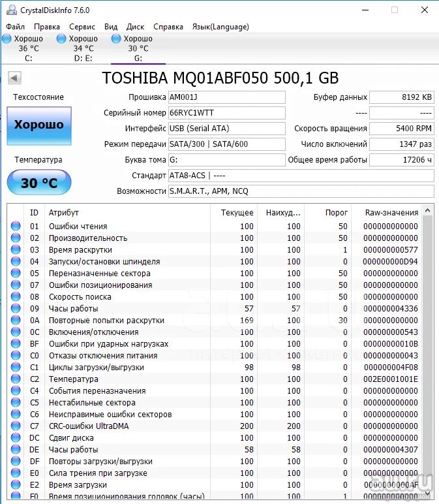Click the blue orb for attribute C4
This screenshot has width=439, height=504.
tap(16, 390)
